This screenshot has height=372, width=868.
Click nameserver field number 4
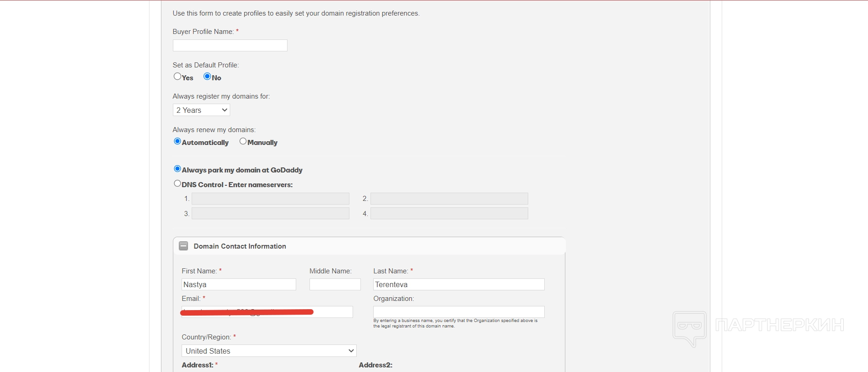click(449, 213)
